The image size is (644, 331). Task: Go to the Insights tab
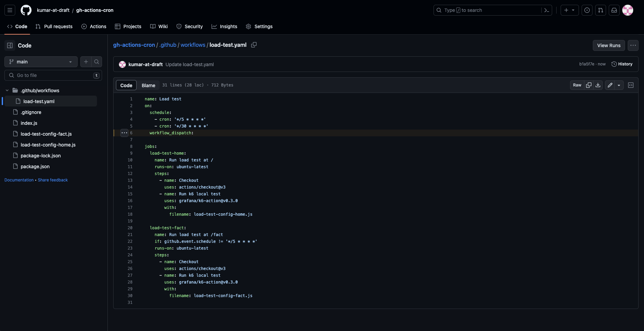[x=224, y=26]
